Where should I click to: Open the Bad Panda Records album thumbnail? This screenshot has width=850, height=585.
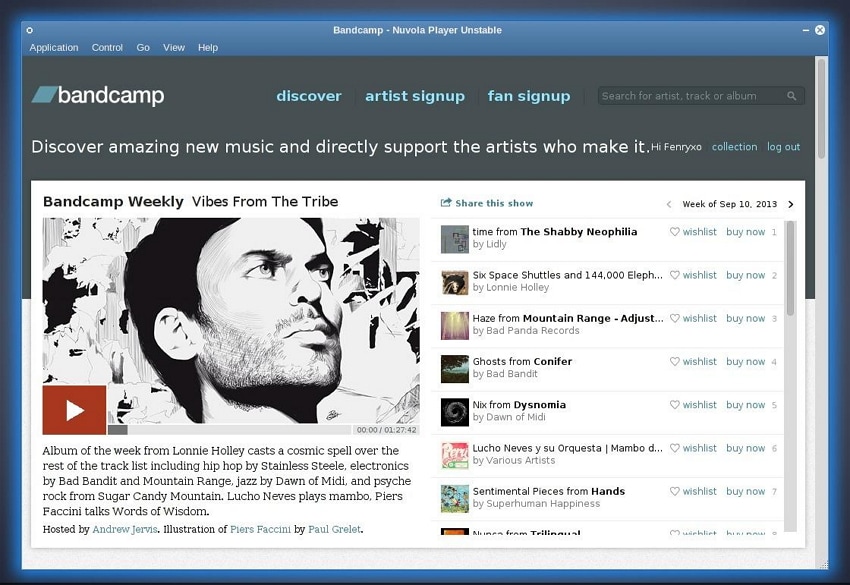point(455,326)
